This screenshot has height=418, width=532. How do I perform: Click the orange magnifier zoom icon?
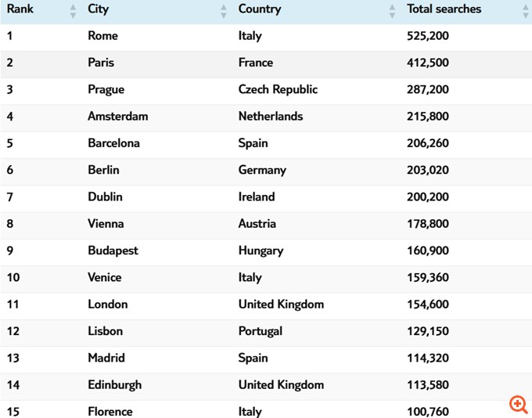(518, 404)
